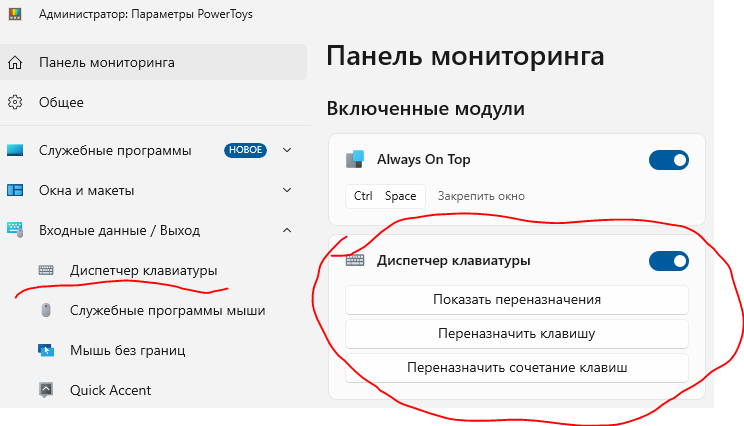744x426 pixels.
Task: Click the Ctrl Space shortcut box
Action: (x=385, y=196)
